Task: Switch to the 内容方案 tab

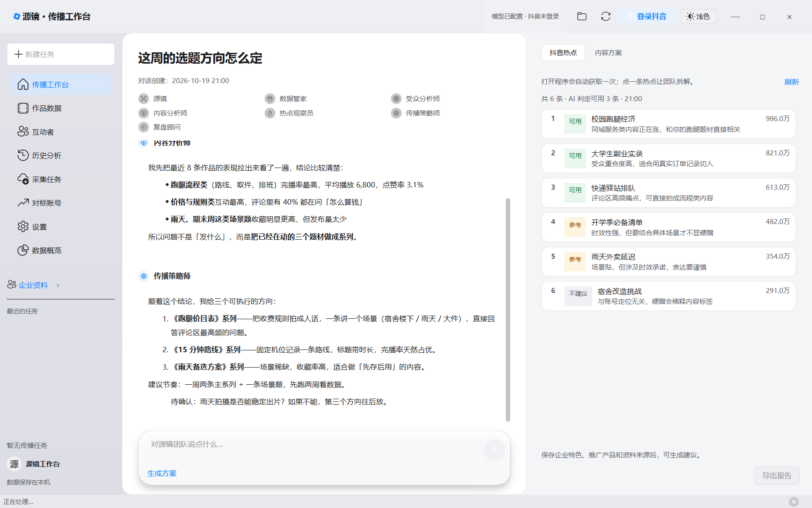Action: (x=608, y=53)
